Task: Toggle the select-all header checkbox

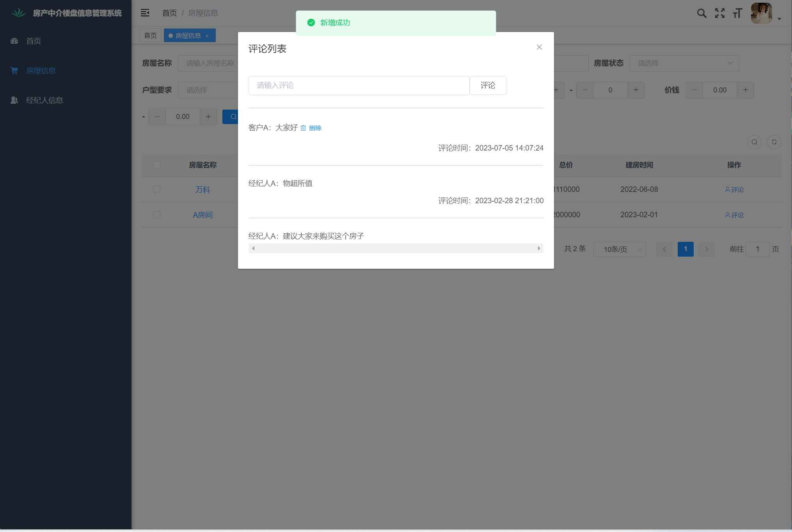Action: coord(157,165)
